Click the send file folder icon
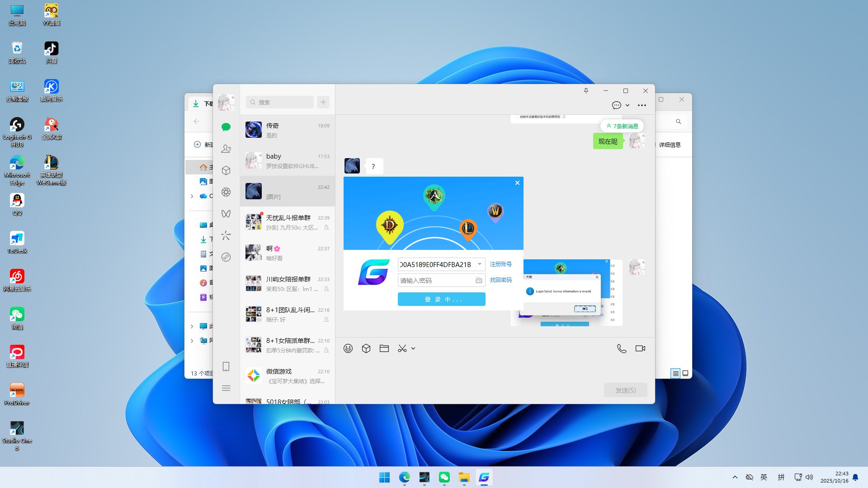 pyautogui.click(x=384, y=348)
